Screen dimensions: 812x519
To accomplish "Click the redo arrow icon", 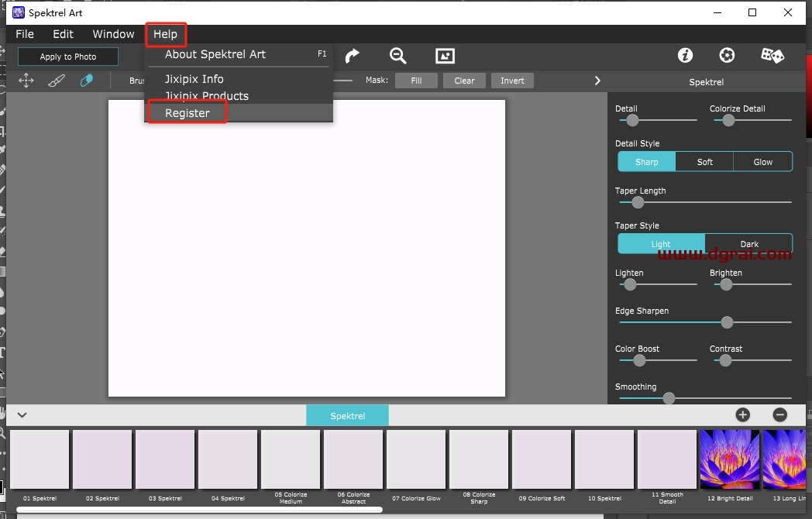I will click(x=352, y=56).
